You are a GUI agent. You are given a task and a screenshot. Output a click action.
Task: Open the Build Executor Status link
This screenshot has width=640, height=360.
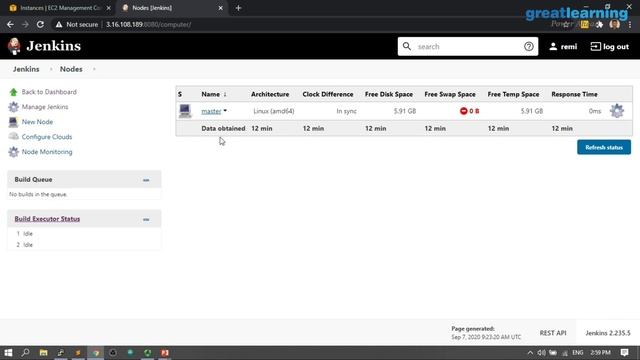(x=47, y=219)
